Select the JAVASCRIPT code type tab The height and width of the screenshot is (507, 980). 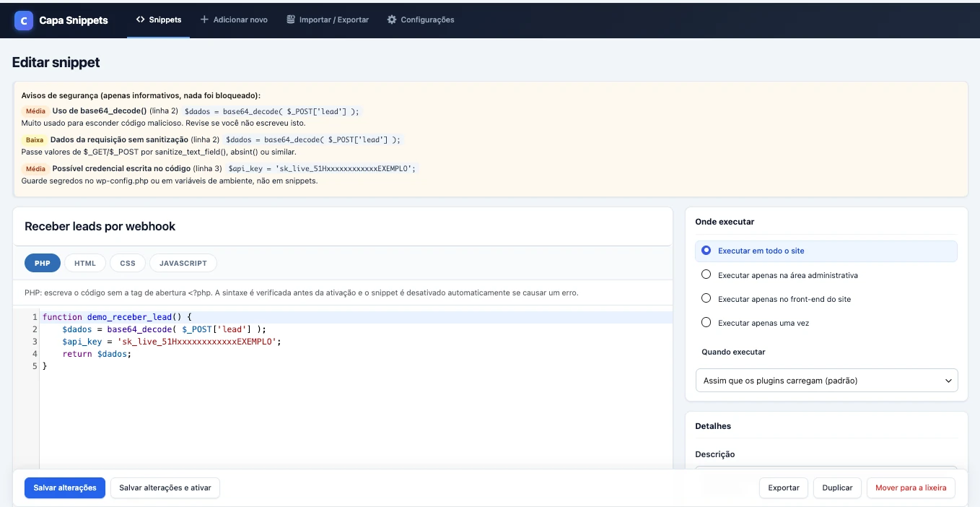(183, 264)
